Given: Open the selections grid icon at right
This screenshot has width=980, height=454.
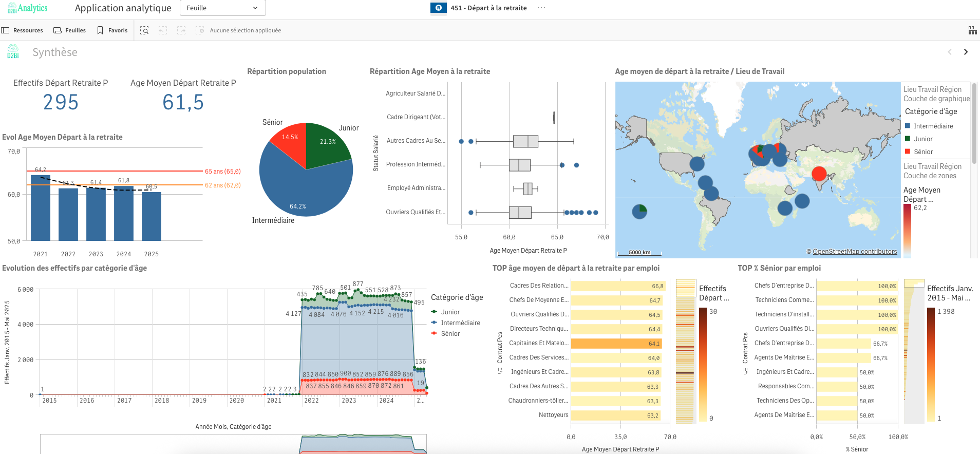Looking at the screenshot, I should pyautogui.click(x=972, y=31).
